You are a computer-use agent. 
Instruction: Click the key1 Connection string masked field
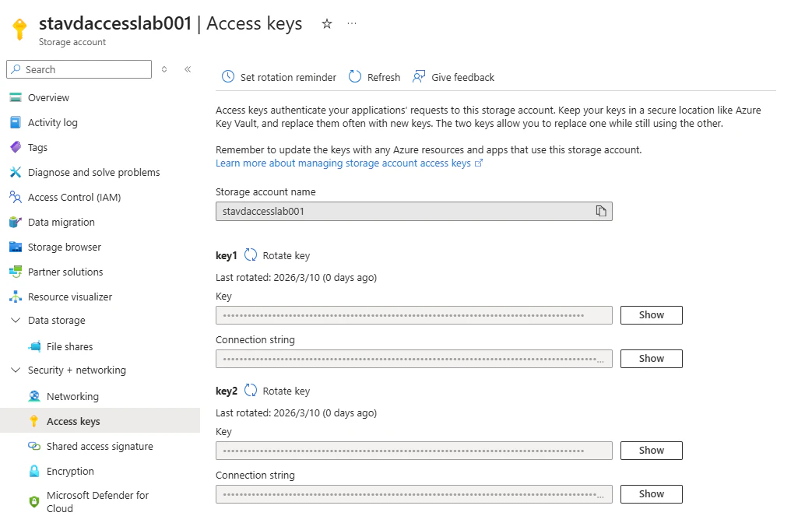tap(413, 358)
